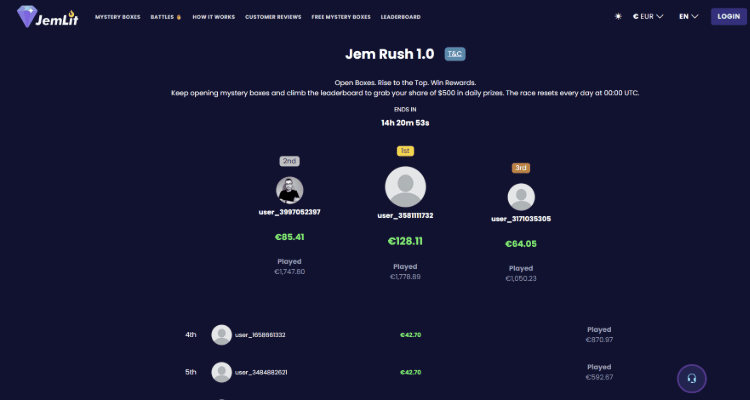Click the 4th place user avatar
The width and height of the screenshot is (750, 400).
point(221,335)
